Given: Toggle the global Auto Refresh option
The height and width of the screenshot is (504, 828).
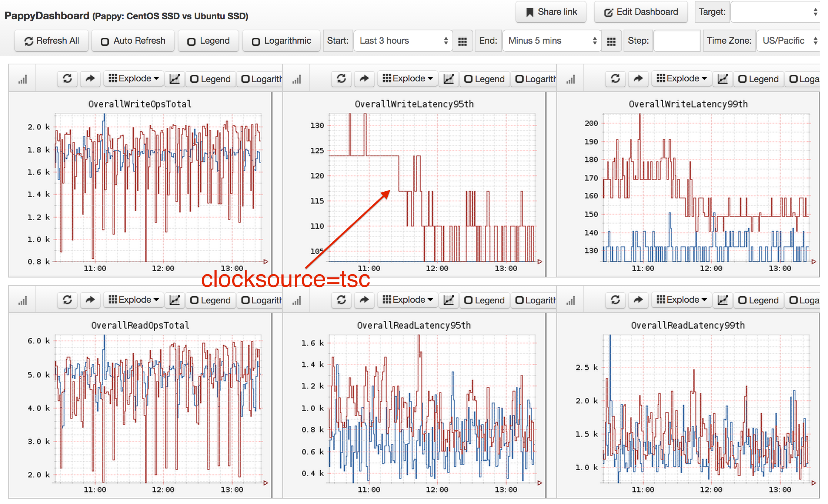Looking at the screenshot, I should [x=133, y=41].
